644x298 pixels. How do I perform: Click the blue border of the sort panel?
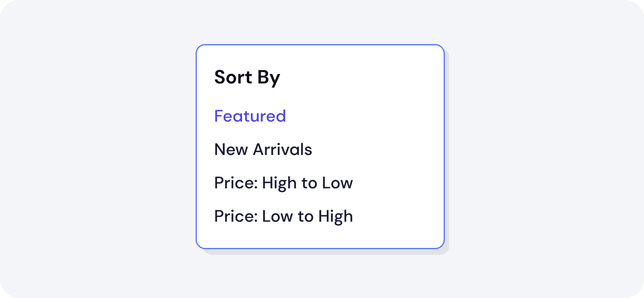click(320, 46)
